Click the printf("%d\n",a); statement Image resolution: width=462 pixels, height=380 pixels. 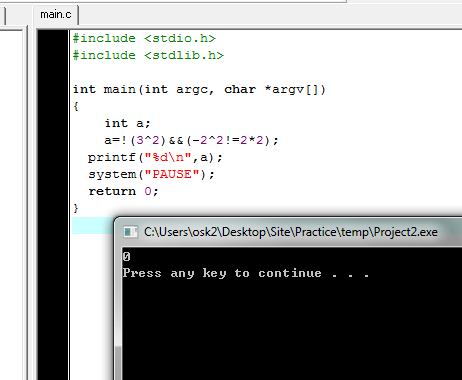click(155, 157)
